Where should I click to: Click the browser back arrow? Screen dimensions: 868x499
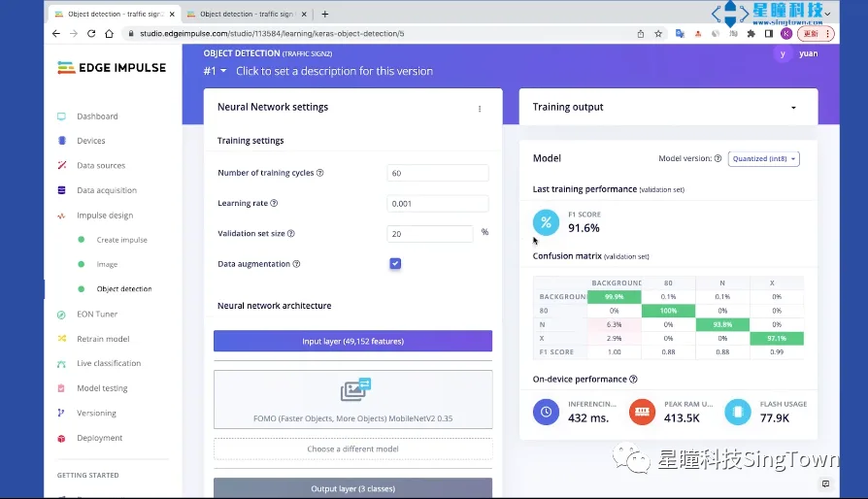(x=56, y=34)
